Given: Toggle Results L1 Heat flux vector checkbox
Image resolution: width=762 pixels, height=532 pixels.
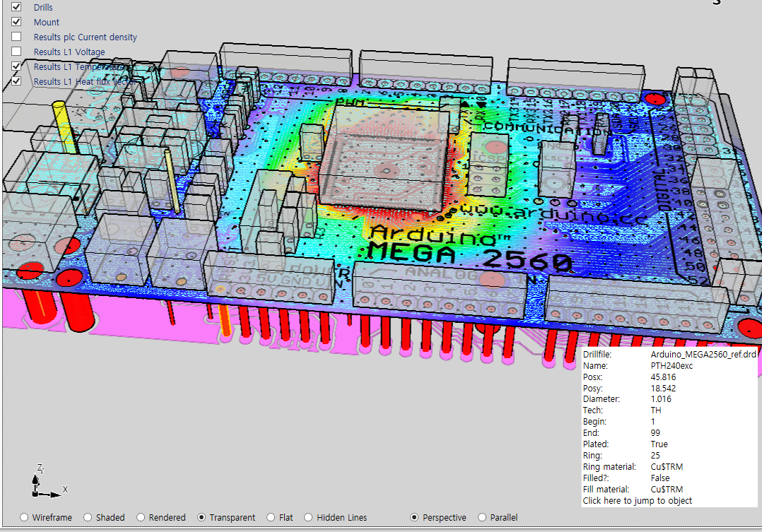Looking at the screenshot, I should click(16, 81).
